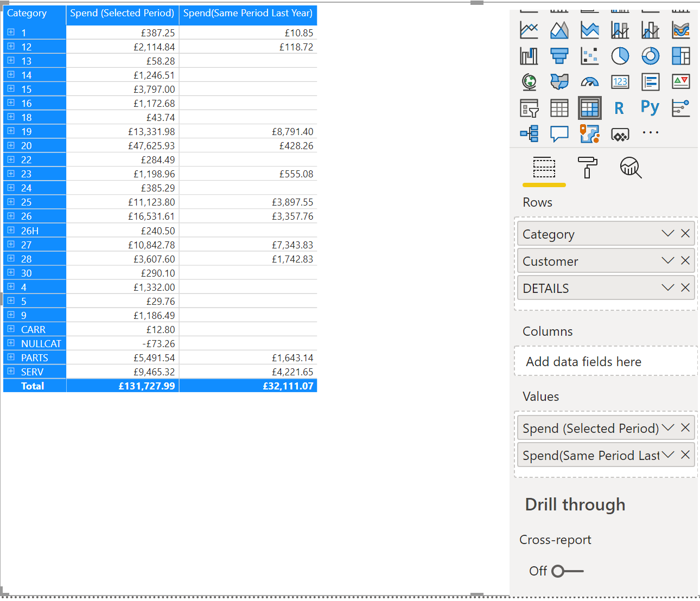Switch to the Analytics magnifier tab
700x601 pixels.
[x=631, y=168]
